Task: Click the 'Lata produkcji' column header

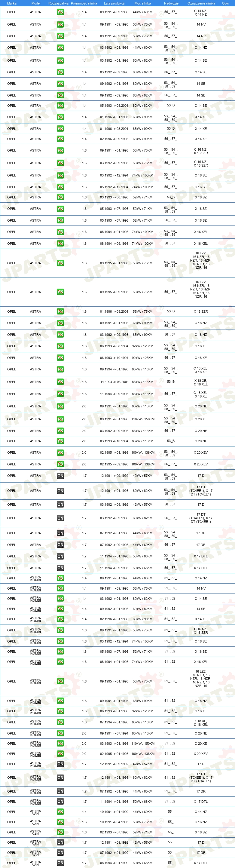Action: pyautogui.click(x=114, y=3)
